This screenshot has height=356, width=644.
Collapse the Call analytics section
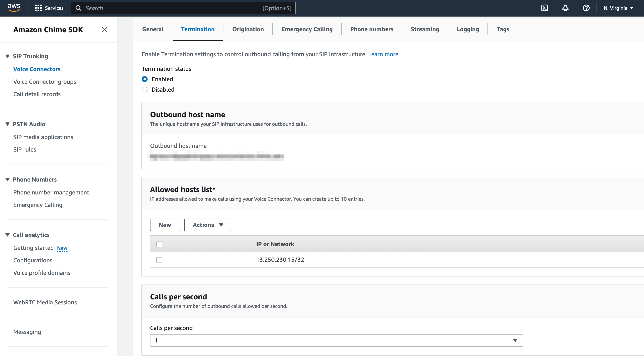pos(8,235)
